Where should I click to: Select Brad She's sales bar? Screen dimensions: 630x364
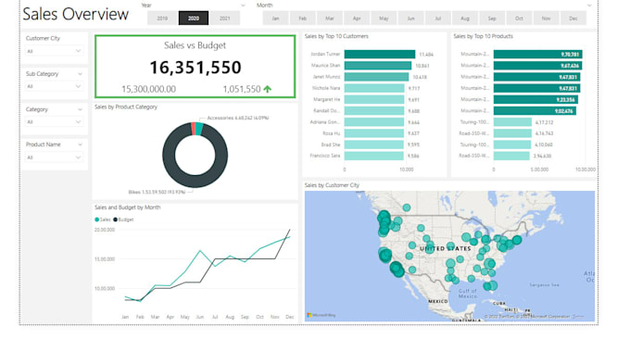tap(373, 144)
